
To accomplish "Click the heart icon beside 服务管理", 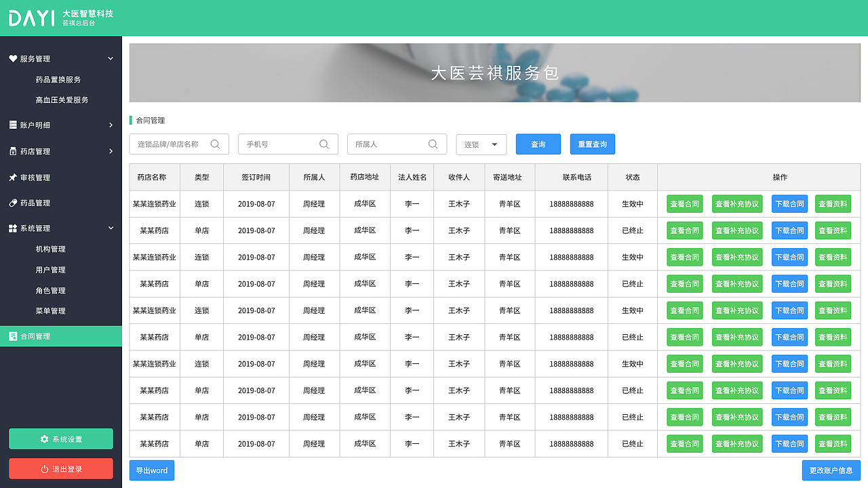I will pyautogui.click(x=13, y=59).
